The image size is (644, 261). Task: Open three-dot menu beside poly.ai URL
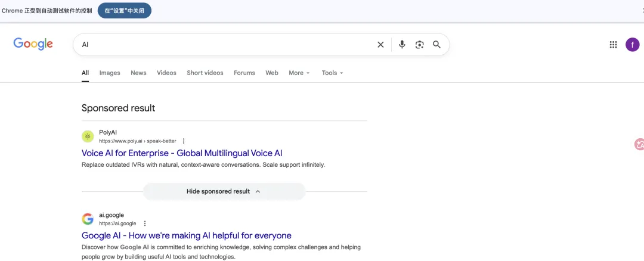tap(184, 141)
